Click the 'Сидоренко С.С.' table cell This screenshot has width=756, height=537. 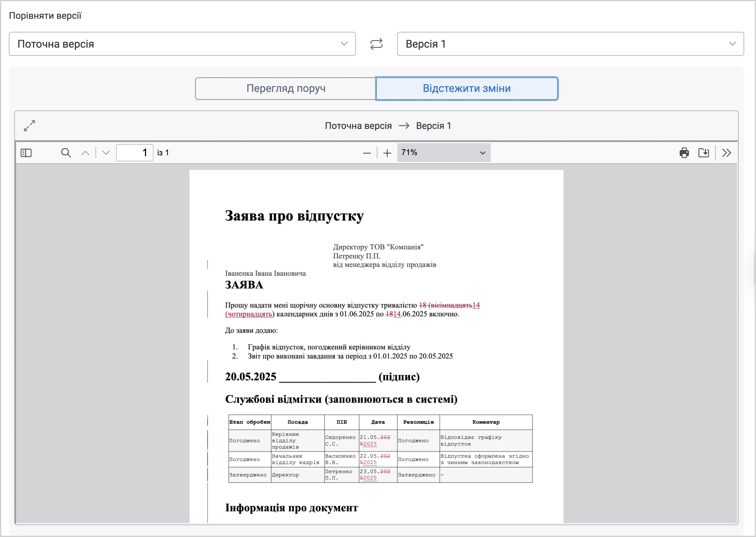click(x=341, y=441)
